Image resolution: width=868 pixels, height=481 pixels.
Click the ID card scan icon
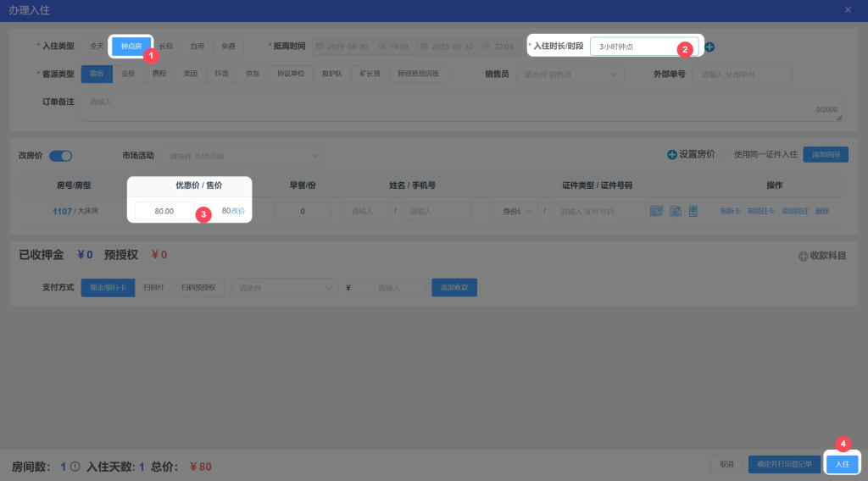[x=656, y=211]
